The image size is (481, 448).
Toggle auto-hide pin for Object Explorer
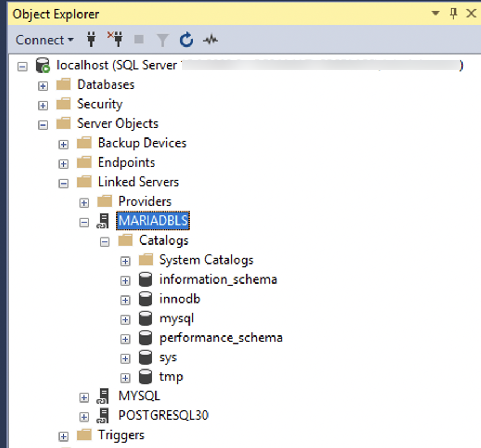(453, 14)
